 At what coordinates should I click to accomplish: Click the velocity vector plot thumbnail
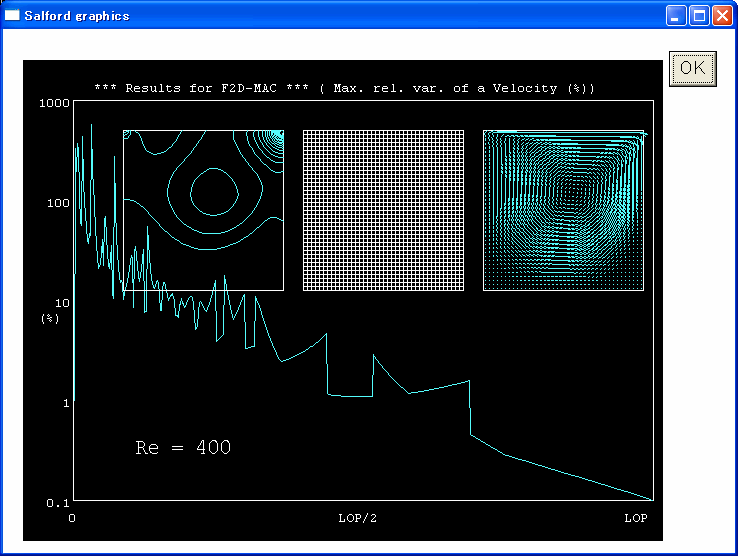click(563, 210)
